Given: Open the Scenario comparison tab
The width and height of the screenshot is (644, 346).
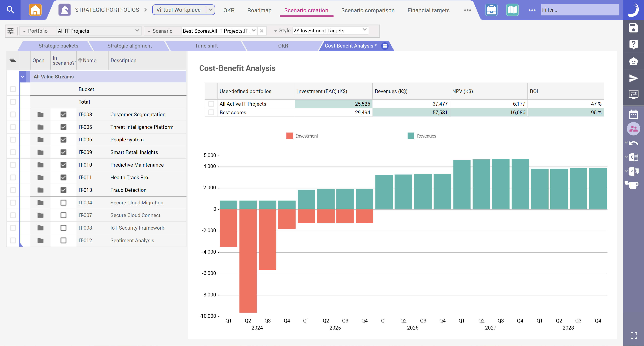Looking at the screenshot, I should [368, 10].
